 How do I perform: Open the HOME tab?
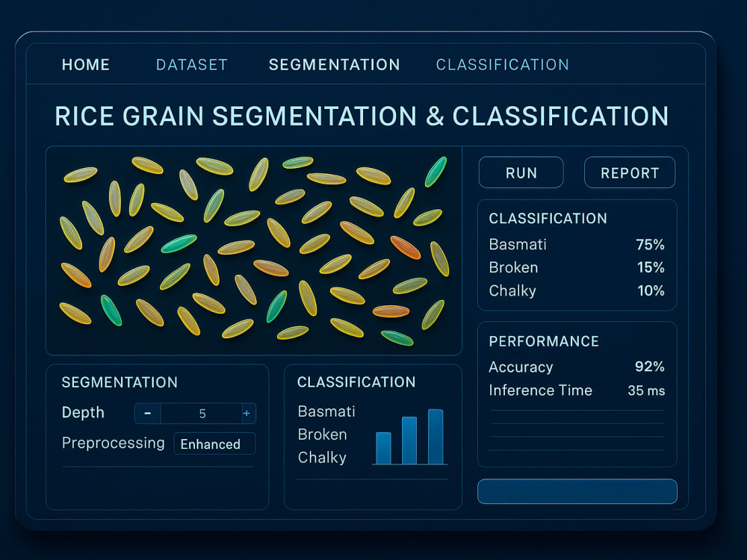point(86,65)
